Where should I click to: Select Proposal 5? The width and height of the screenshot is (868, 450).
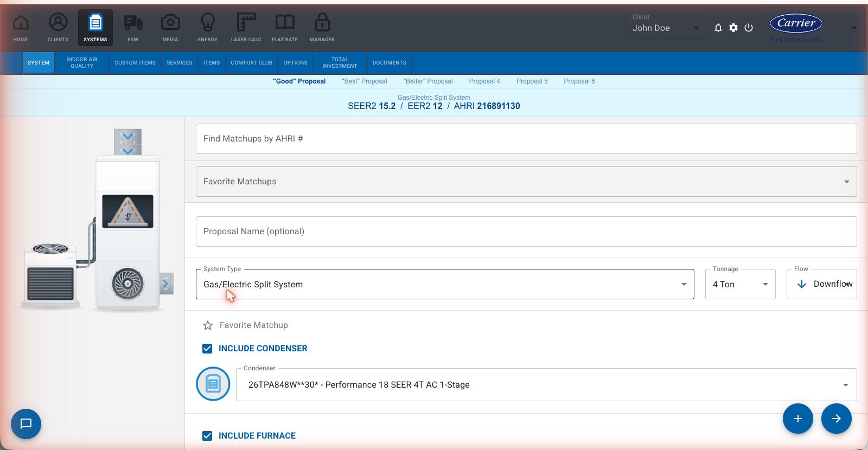[532, 81]
